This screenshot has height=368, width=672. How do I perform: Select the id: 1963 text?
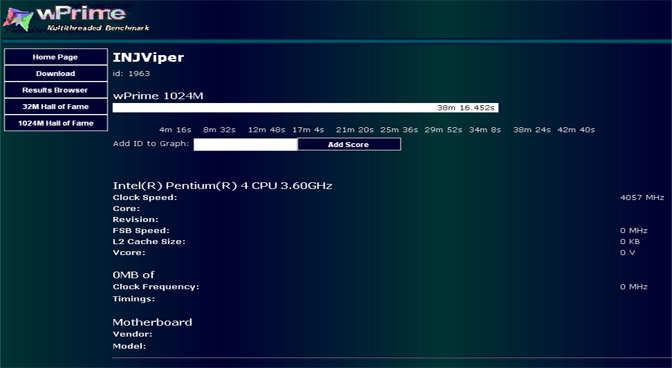point(131,73)
